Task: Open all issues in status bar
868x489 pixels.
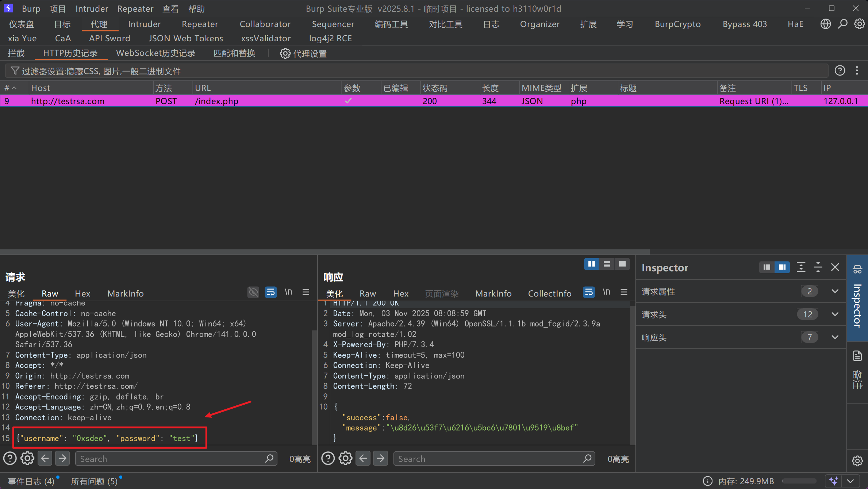Action: [x=94, y=481]
